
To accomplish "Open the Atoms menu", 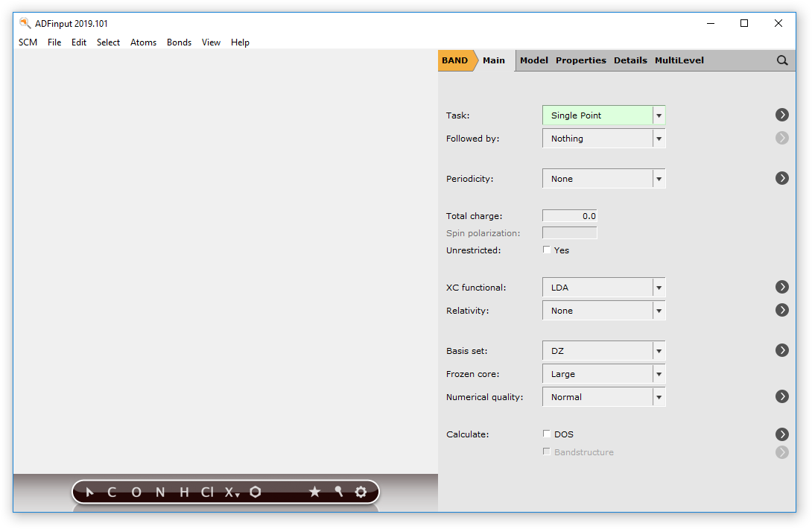I will pos(143,42).
